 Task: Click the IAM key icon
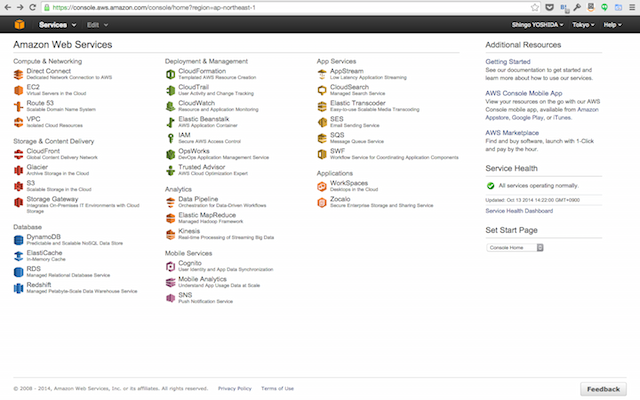pos(170,138)
